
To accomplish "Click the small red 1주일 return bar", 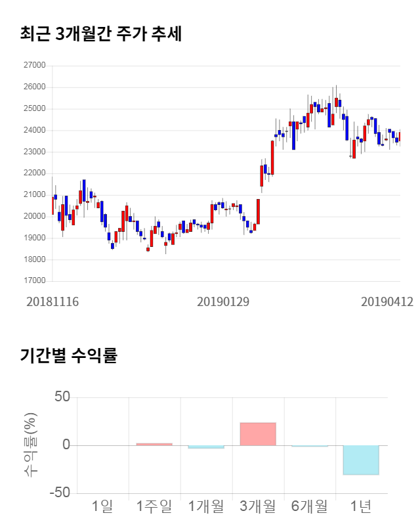I will [154, 444].
